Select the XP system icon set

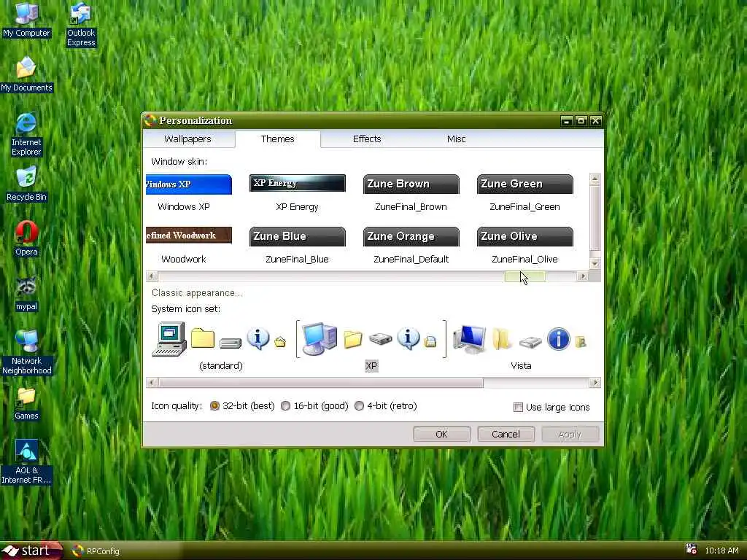371,345
